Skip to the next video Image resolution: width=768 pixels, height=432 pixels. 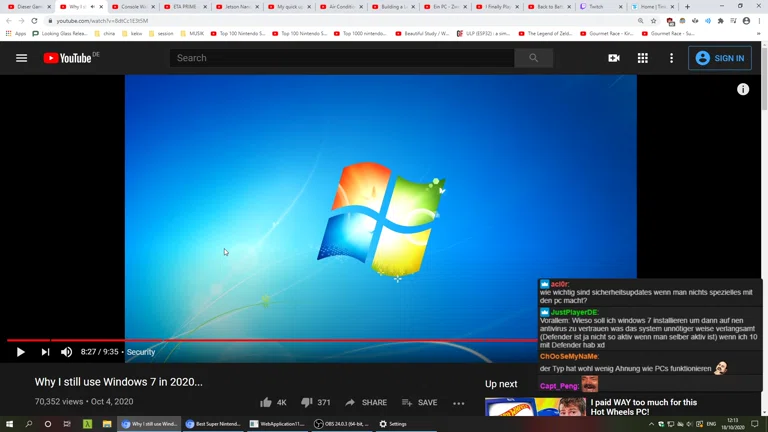tap(45, 352)
